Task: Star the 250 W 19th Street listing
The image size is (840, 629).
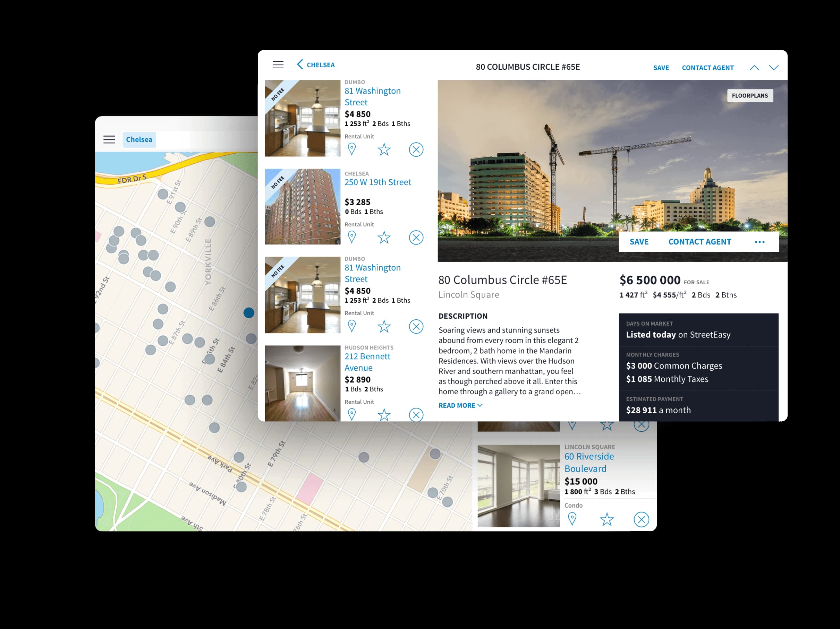Action: (x=384, y=237)
